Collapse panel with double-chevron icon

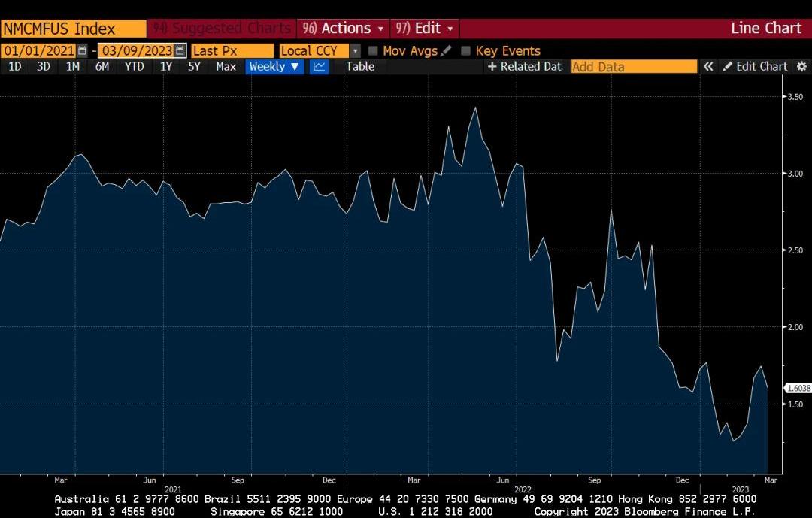pos(708,66)
